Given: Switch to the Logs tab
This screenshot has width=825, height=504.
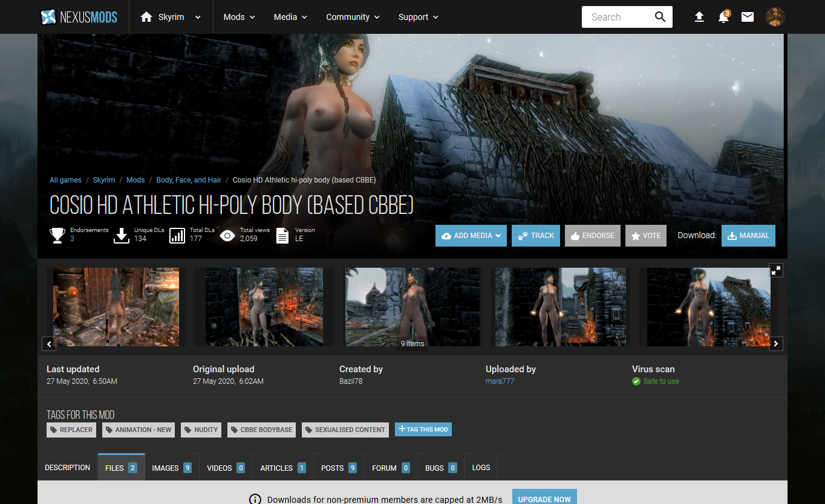Looking at the screenshot, I should pyautogui.click(x=481, y=468).
